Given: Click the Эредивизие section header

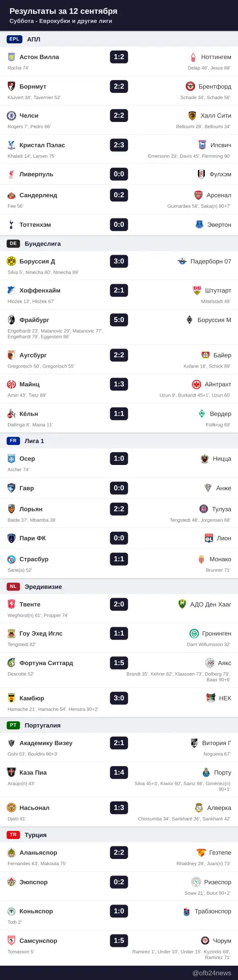Looking at the screenshot, I should coord(43,587).
